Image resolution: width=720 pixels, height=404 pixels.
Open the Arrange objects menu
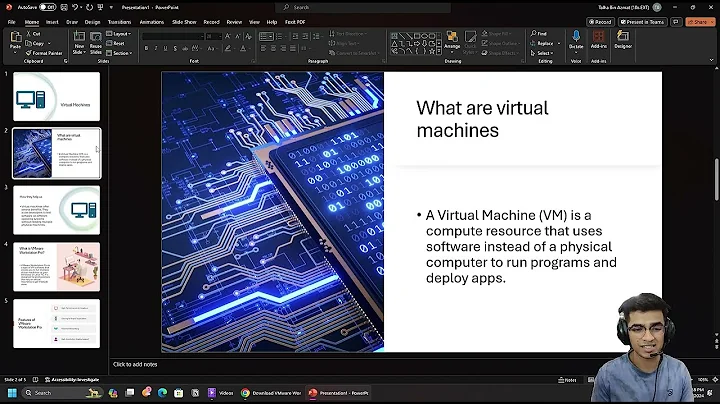452,40
